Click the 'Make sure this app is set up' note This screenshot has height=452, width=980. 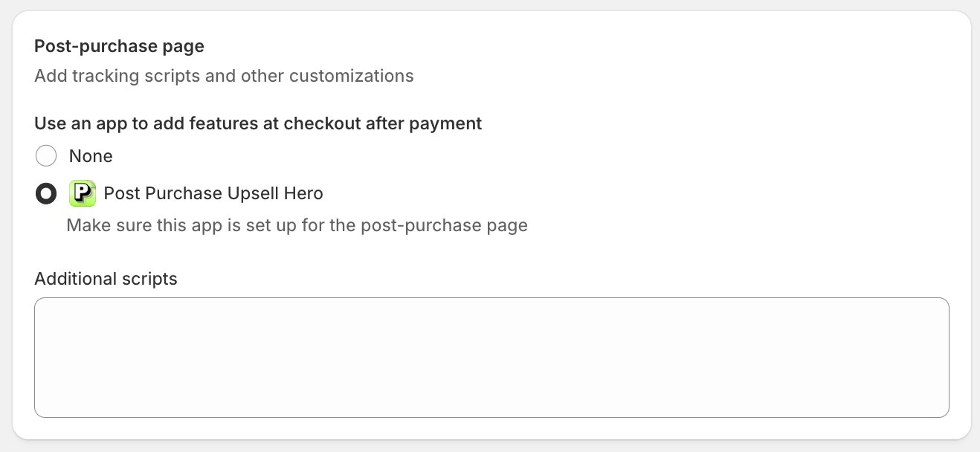click(x=297, y=225)
